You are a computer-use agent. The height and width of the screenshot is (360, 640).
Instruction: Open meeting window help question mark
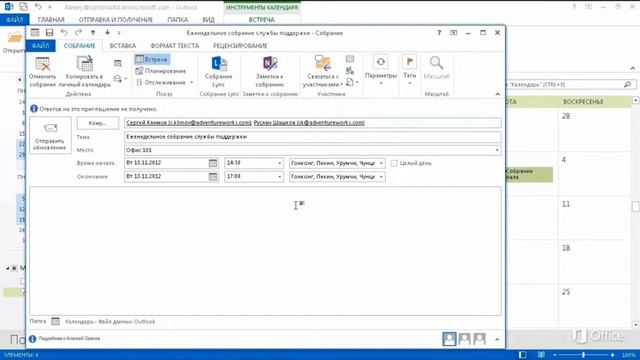tap(439, 33)
